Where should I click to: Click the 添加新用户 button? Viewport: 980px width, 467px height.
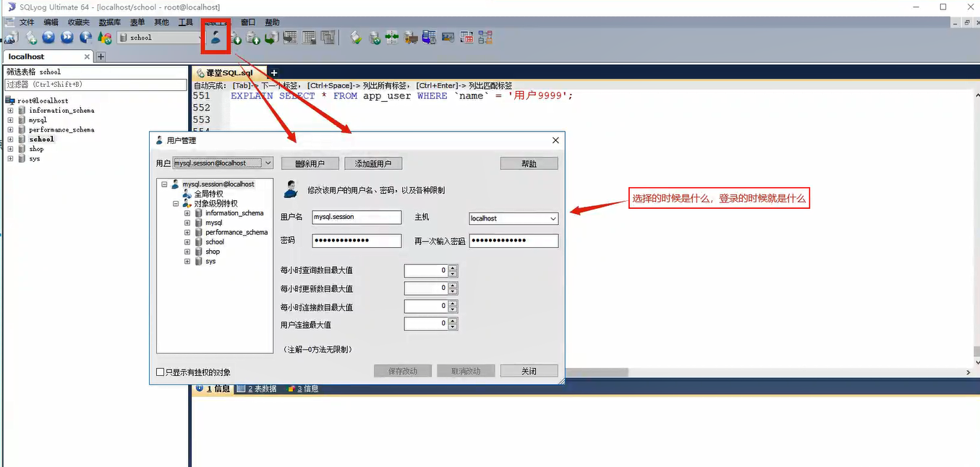point(373,164)
